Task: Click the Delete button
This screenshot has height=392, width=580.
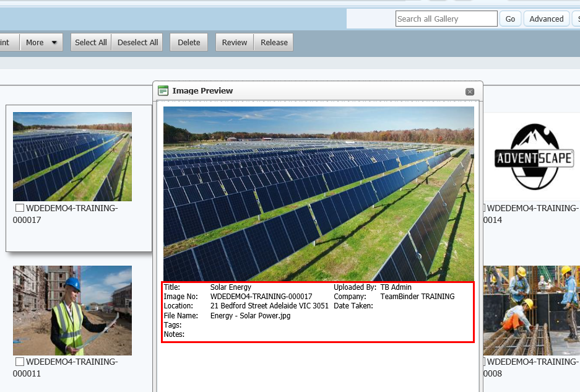Action: [189, 43]
